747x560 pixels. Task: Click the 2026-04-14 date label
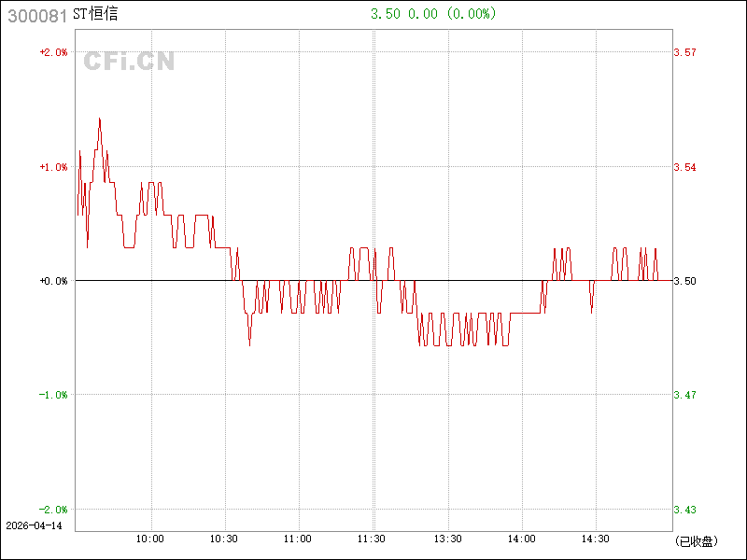tap(33, 525)
